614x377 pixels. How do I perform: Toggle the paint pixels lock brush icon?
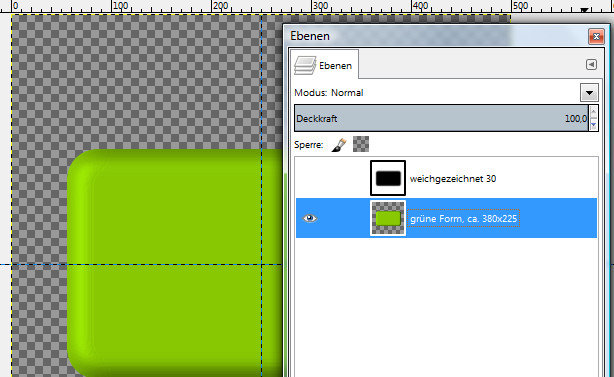coord(339,144)
